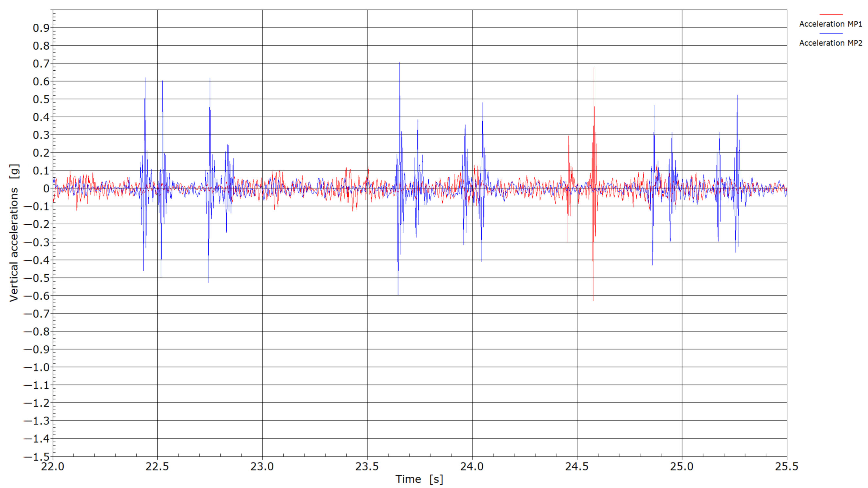868x488 pixels.
Task: Click the −1.2 label on vertical axis
Action: click(x=36, y=403)
